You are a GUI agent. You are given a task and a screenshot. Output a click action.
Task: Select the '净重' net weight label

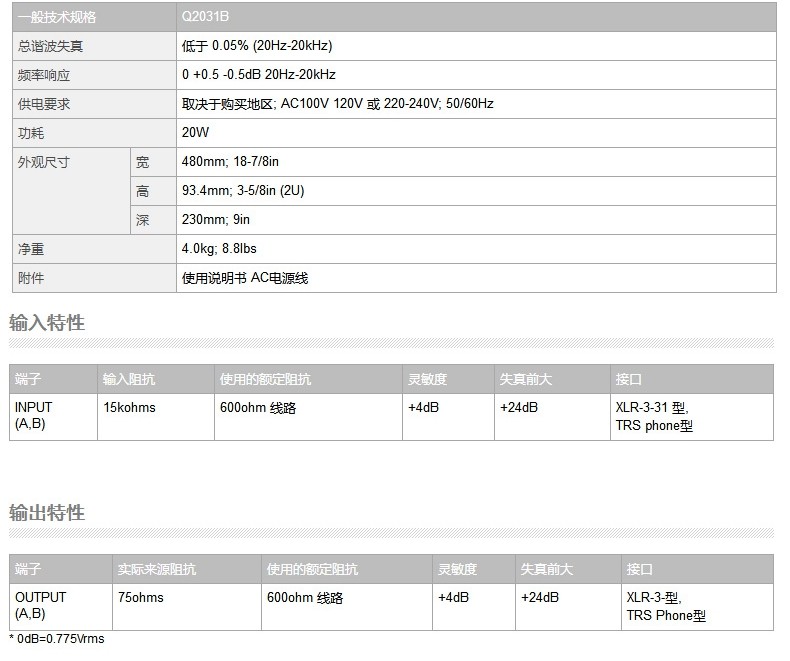click(x=94, y=249)
